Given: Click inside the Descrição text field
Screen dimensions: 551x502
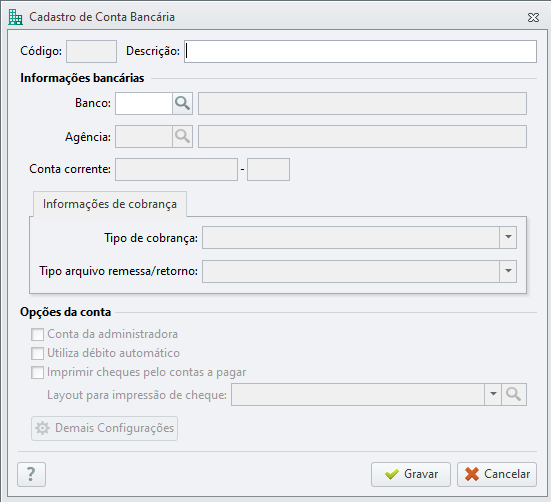Looking at the screenshot, I should pos(361,52).
